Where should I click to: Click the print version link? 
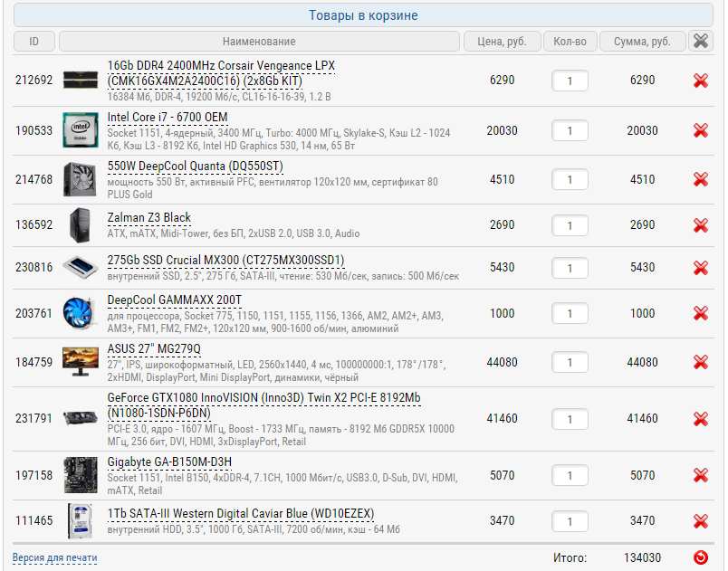tap(55, 557)
